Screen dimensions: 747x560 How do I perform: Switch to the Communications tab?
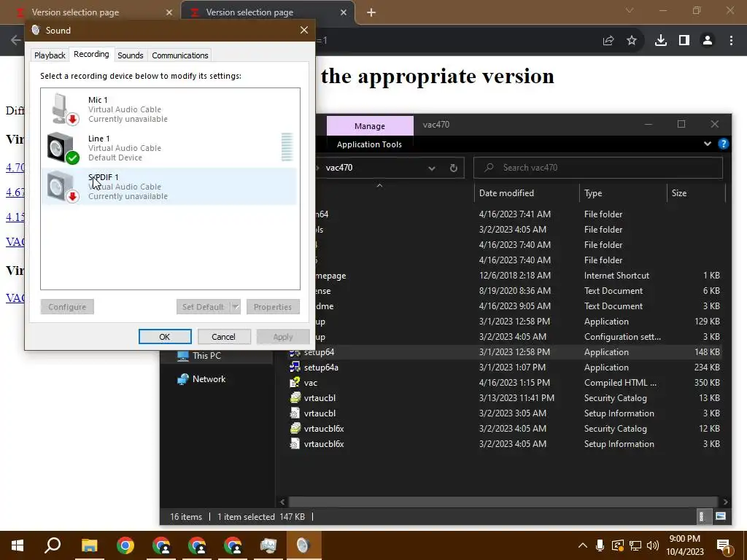point(179,55)
